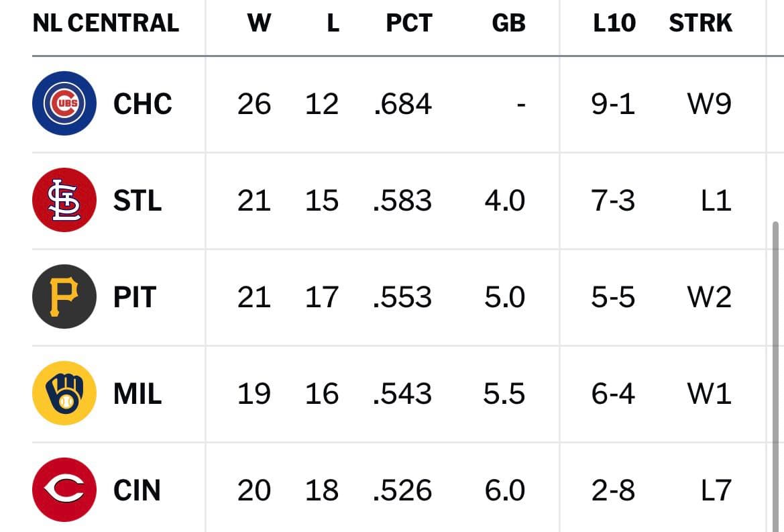Image resolution: width=784 pixels, height=532 pixels.
Task: Select the NL CENTRAL division heading
Action: pyautogui.click(x=105, y=23)
